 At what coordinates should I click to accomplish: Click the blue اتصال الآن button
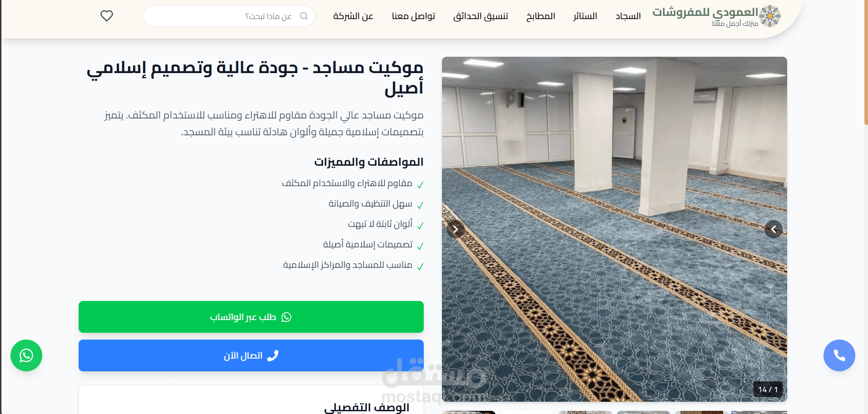click(x=251, y=355)
